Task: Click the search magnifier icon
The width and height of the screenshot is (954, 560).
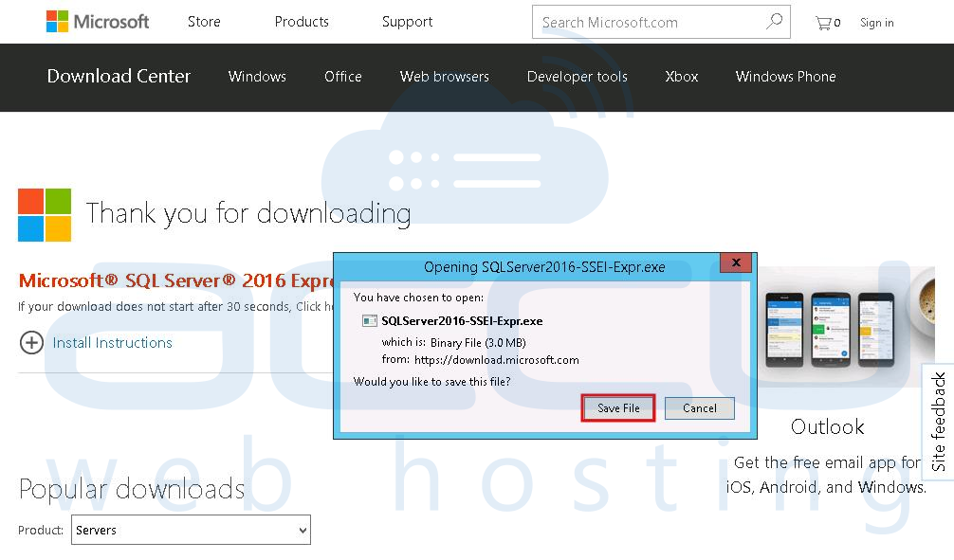Action: tap(774, 22)
